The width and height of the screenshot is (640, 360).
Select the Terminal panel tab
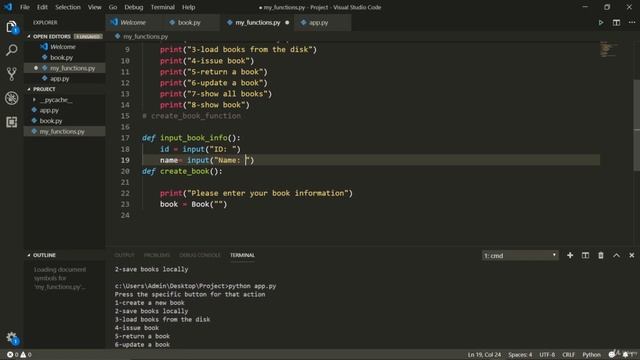(x=242, y=255)
